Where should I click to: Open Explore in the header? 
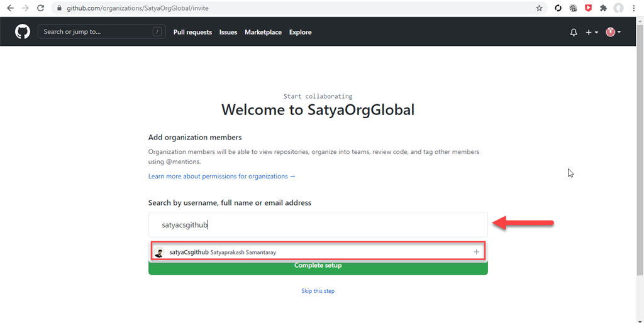(300, 32)
